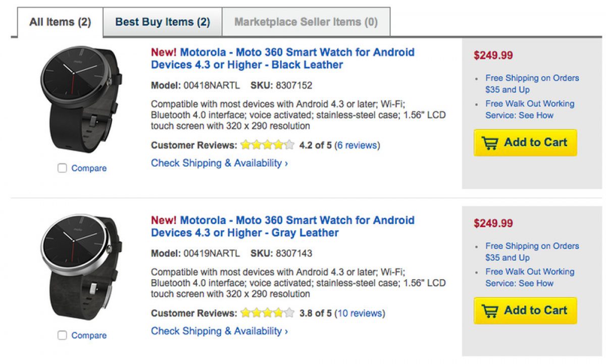
Task: Open the Best Buy Items (2) tab
Action: pos(162,22)
